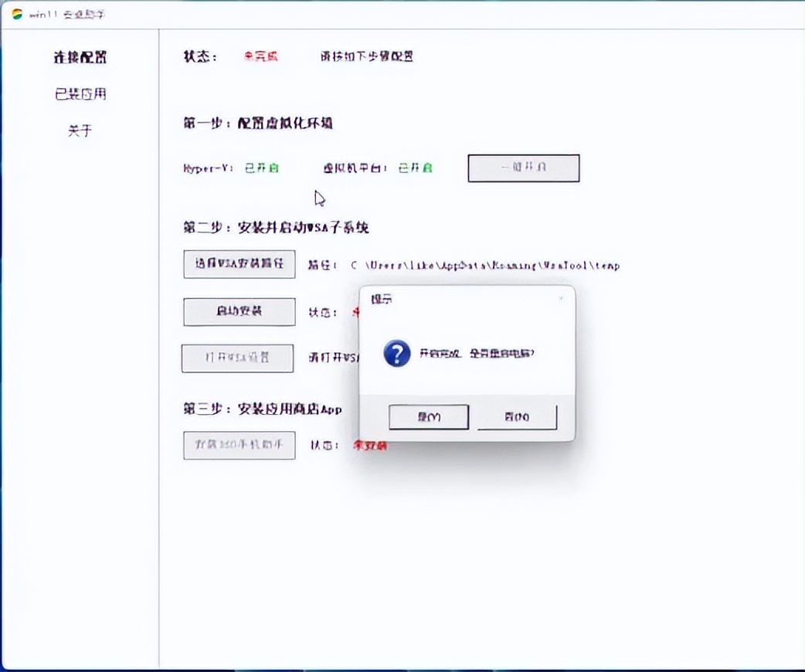Click the install button under 第三步
Viewport: 805px width, 672px height.
pos(239,446)
